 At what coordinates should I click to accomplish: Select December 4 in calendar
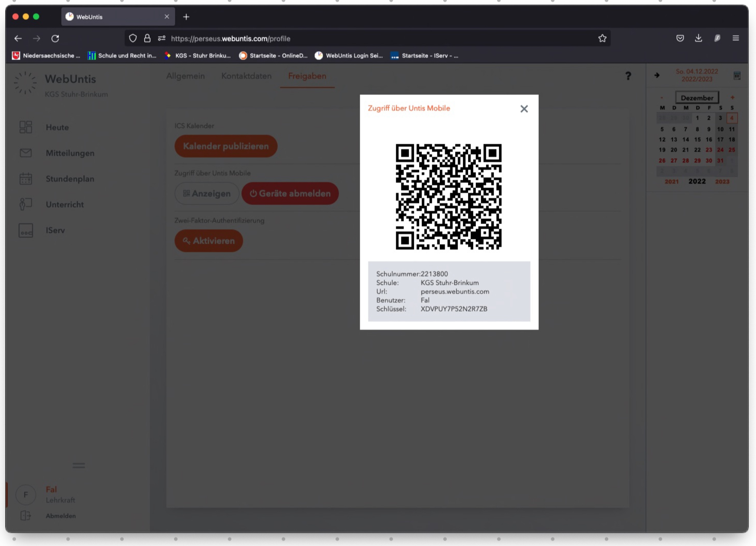point(732,118)
